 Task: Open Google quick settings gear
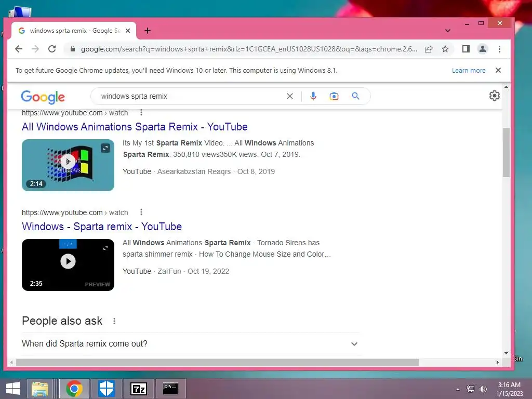tap(495, 96)
